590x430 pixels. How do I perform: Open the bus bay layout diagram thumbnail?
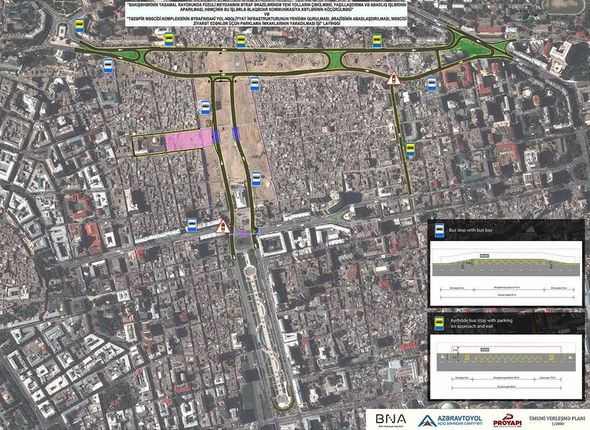coord(506,273)
